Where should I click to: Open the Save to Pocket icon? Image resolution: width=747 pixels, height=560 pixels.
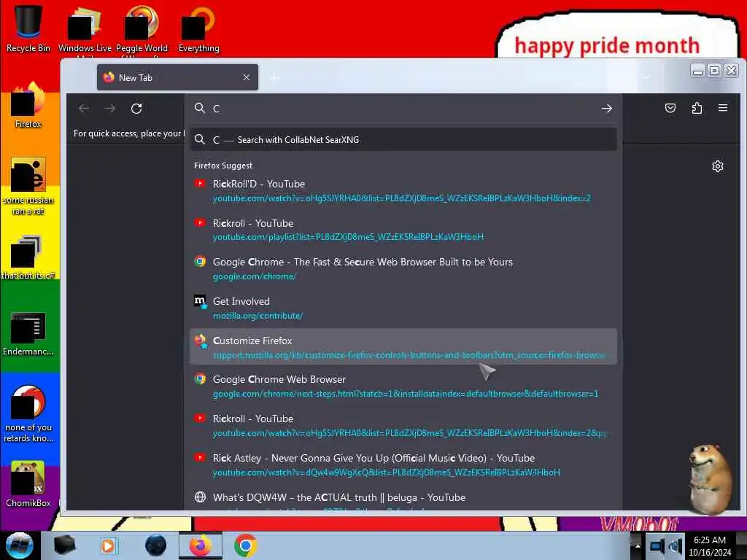pyautogui.click(x=670, y=108)
